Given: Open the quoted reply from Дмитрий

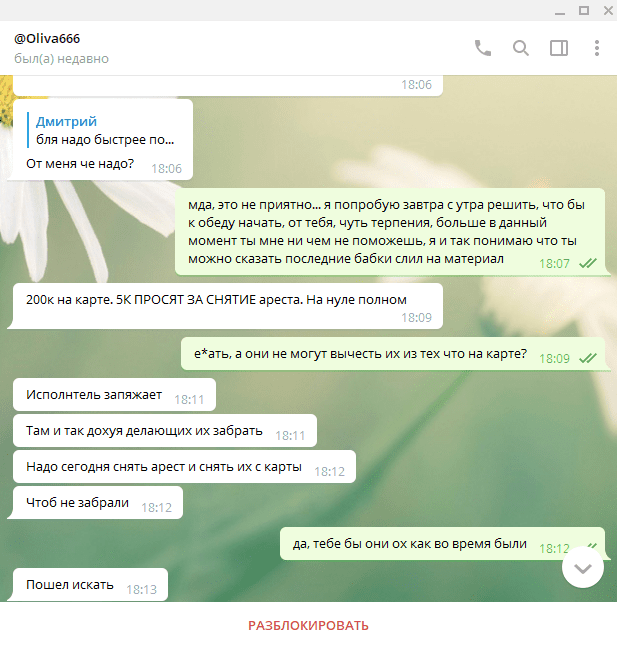Looking at the screenshot, I should point(105,130).
